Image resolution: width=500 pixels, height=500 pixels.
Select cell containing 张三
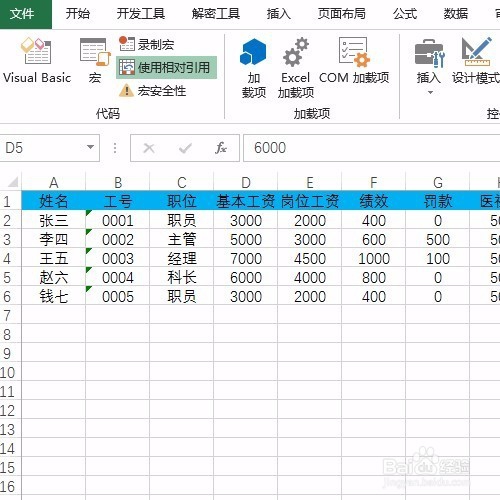point(54,220)
